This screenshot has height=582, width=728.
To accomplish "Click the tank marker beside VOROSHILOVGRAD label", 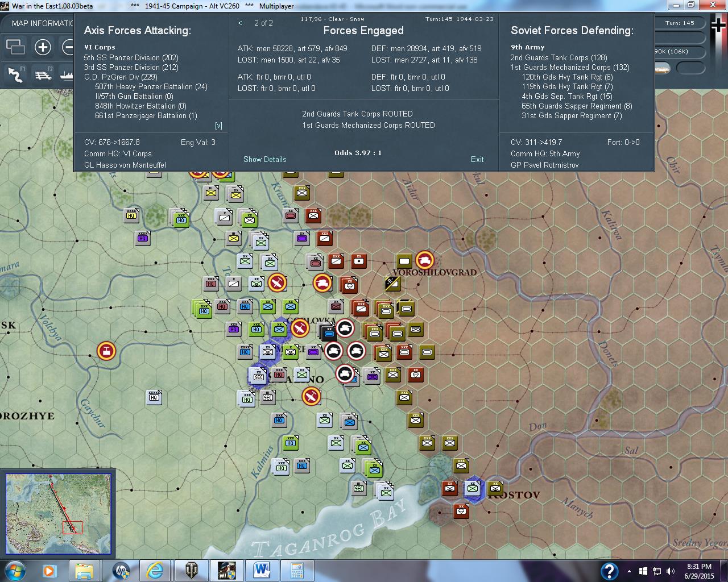I will click(424, 260).
